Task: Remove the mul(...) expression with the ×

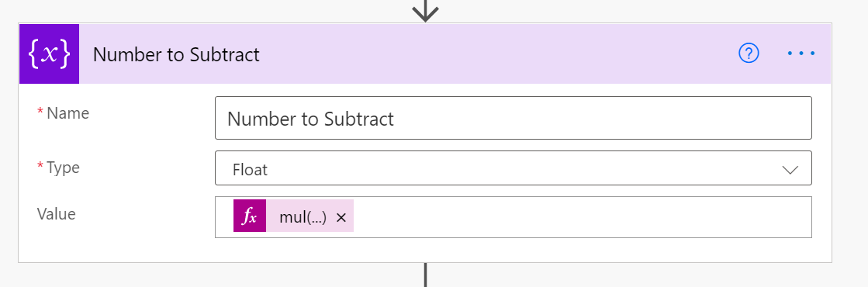Action: [341, 218]
